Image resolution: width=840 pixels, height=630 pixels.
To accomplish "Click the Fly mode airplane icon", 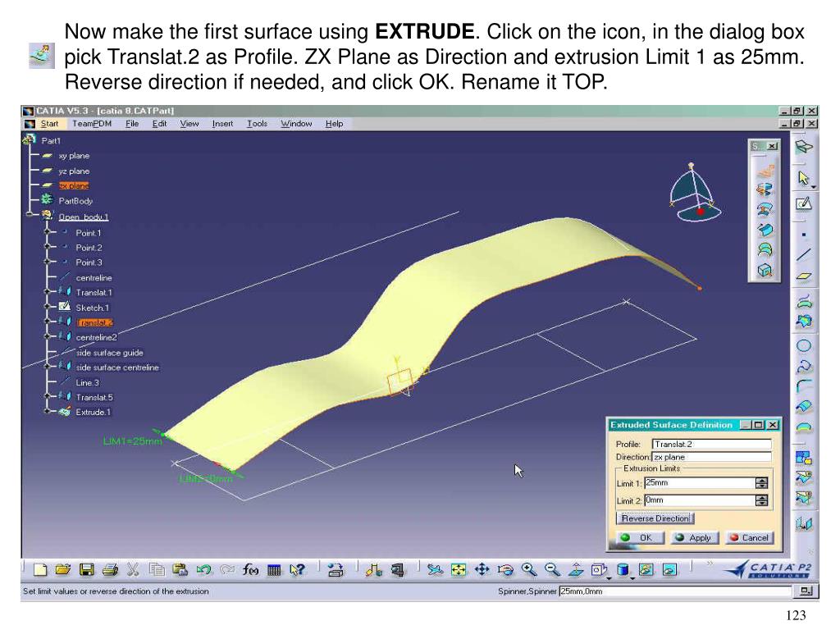I will coord(435,569).
